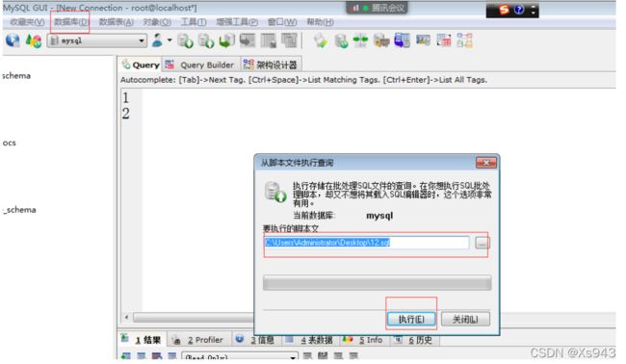This screenshot has width=626, height=364.
Task: Switch to the 架构设计器 tab
Action: (x=271, y=65)
